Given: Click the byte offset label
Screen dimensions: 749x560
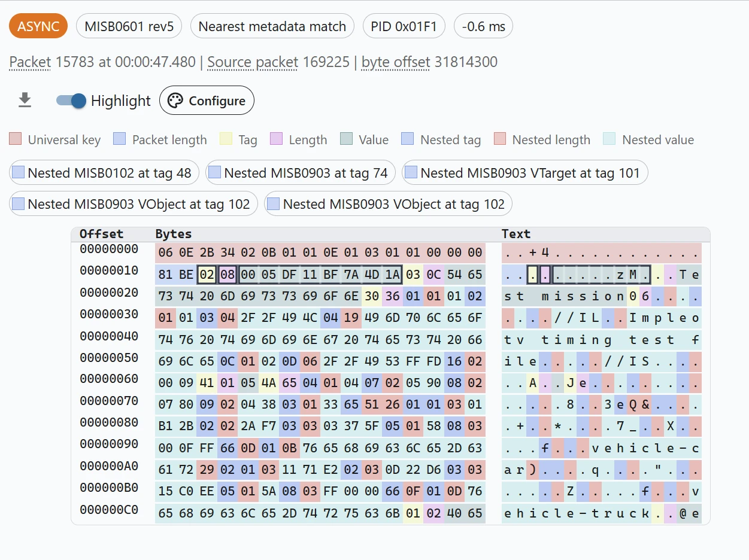Looking at the screenshot, I should (396, 62).
